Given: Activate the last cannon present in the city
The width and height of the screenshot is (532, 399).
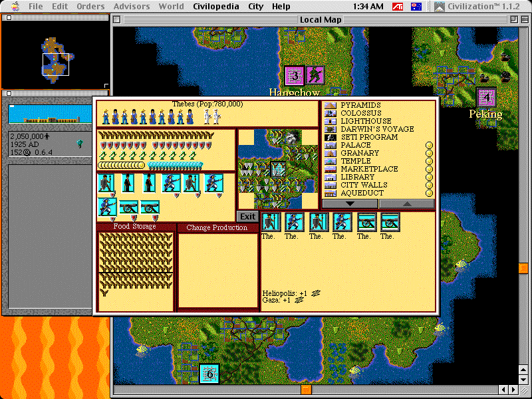Looking at the screenshot, I should [390, 222].
